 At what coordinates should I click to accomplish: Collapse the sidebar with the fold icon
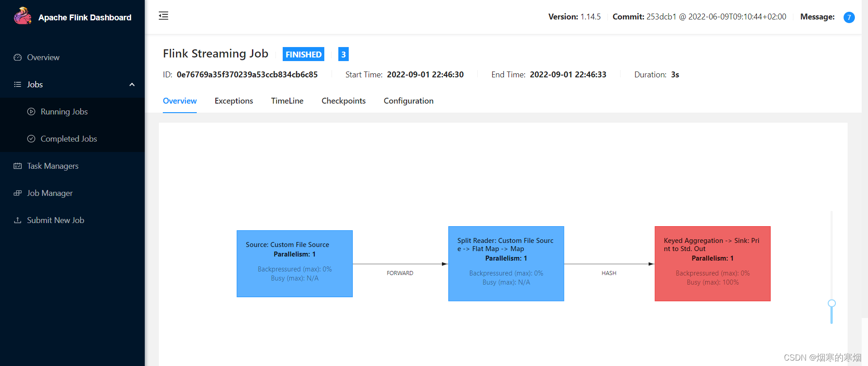click(164, 16)
